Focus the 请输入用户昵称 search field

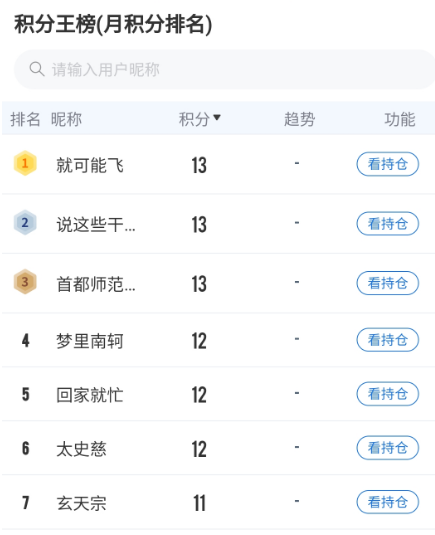224,69
